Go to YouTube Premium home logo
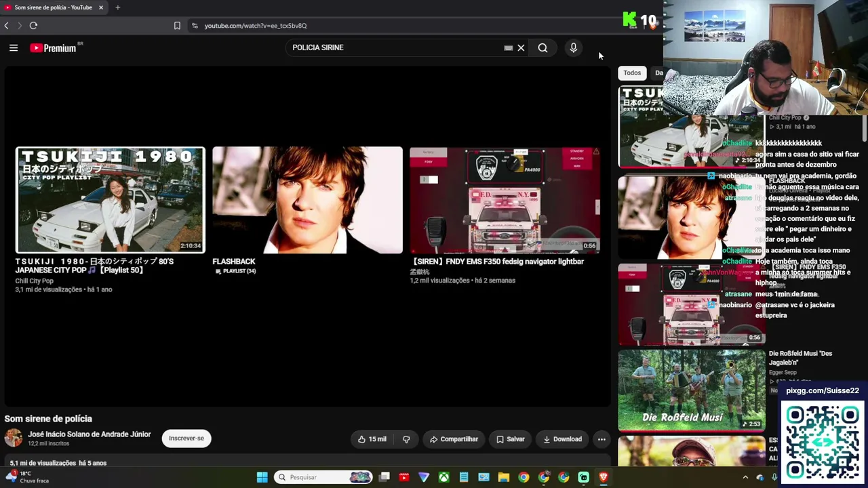Viewport: 868px width, 488px height. click(53, 48)
